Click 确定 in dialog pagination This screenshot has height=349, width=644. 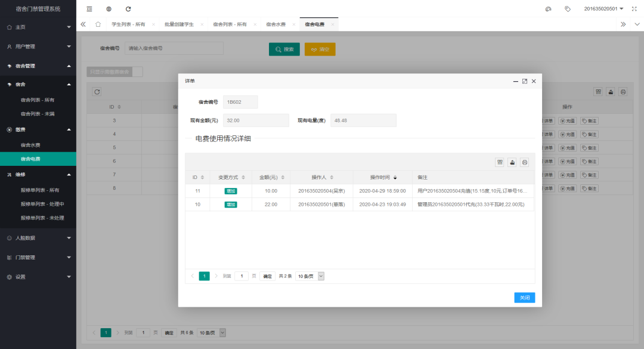(x=267, y=276)
